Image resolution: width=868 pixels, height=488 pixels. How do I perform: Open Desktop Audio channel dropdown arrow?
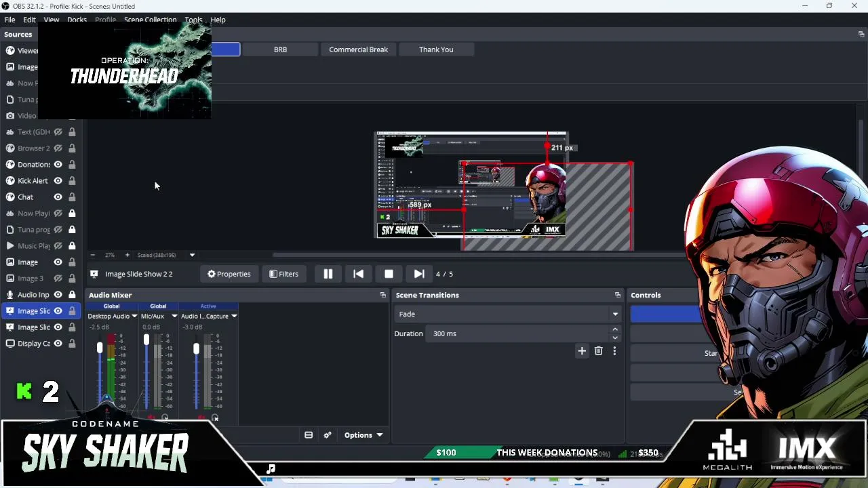[134, 316]
